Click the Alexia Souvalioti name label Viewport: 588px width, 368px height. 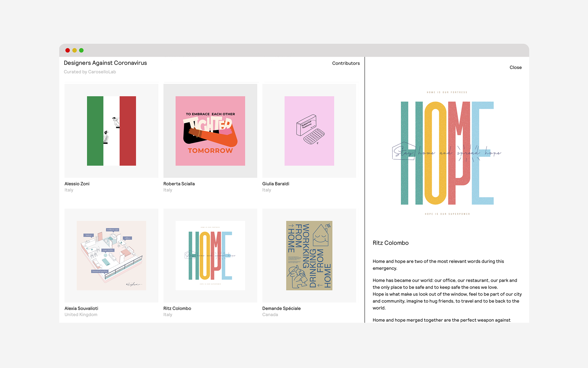(x=81, y=308)
